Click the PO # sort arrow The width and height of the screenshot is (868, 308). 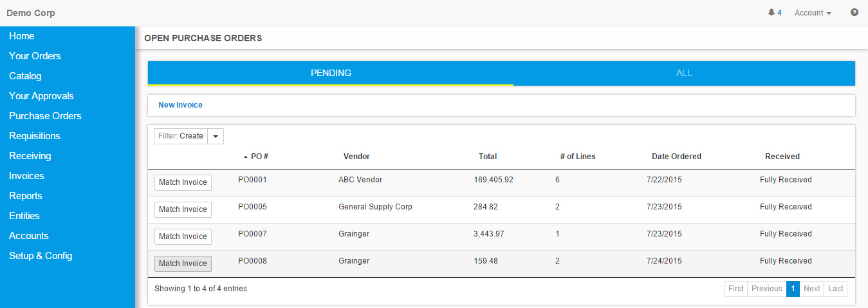(245, 157)
